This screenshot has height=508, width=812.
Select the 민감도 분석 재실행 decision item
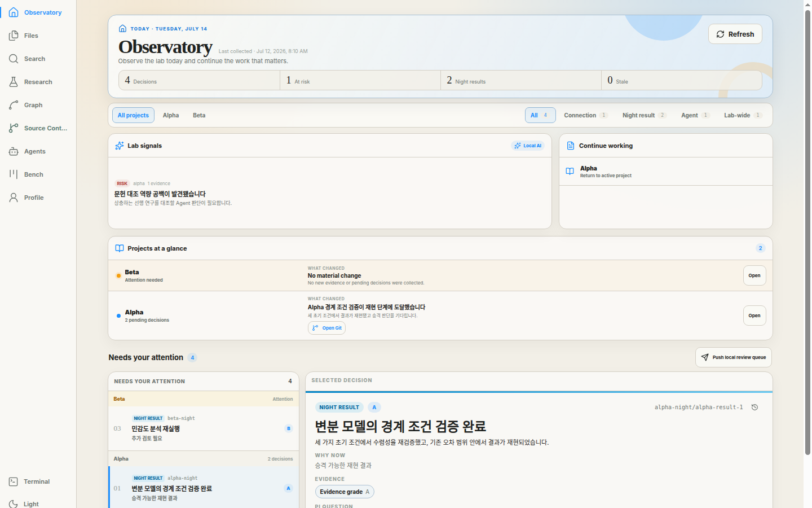(x=204, y=428)
